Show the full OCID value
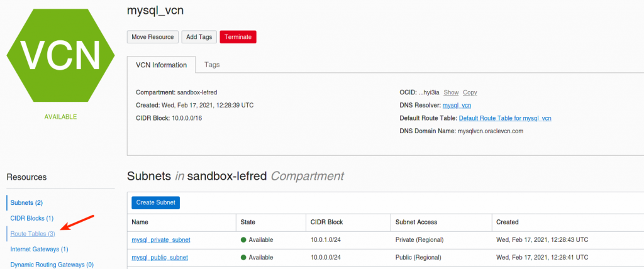 click(451, 92)
